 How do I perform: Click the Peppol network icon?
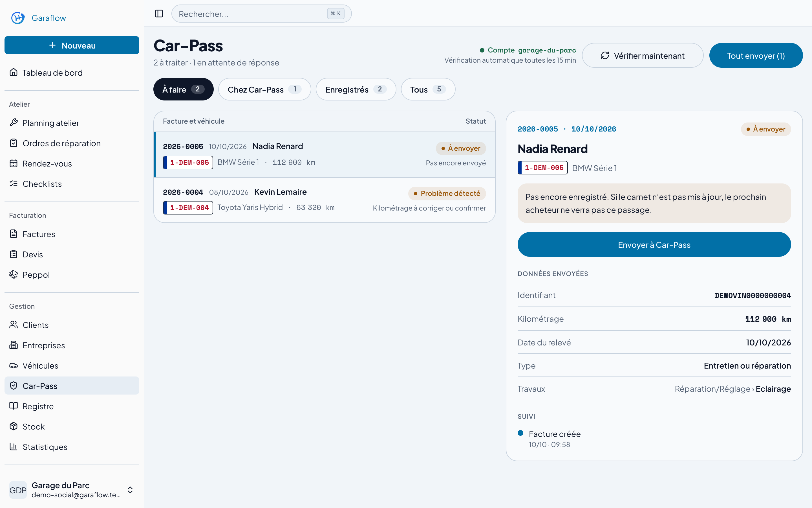point(14,275)
